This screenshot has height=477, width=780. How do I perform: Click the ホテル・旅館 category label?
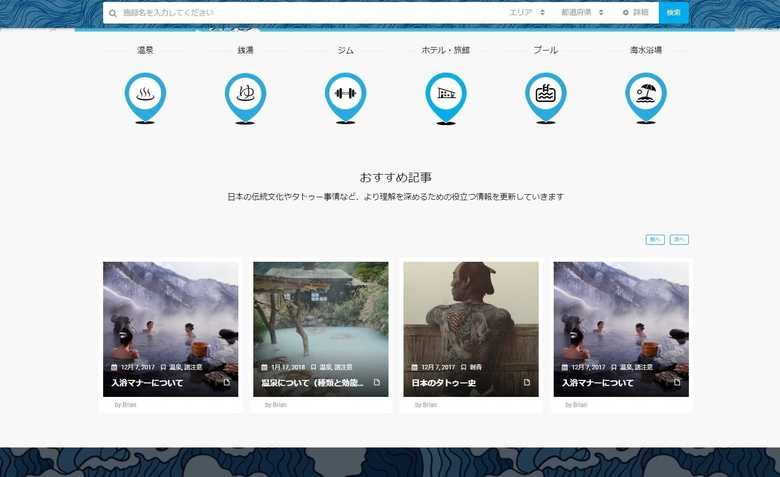coord(446,50)
